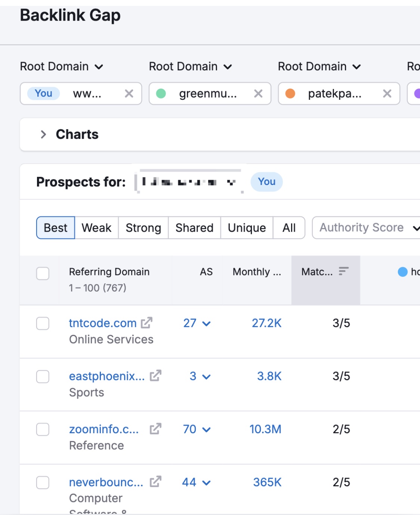
Task: Visit the tntcode.com referring domain link
Action: pyautogui.click(x=102, y=323)
